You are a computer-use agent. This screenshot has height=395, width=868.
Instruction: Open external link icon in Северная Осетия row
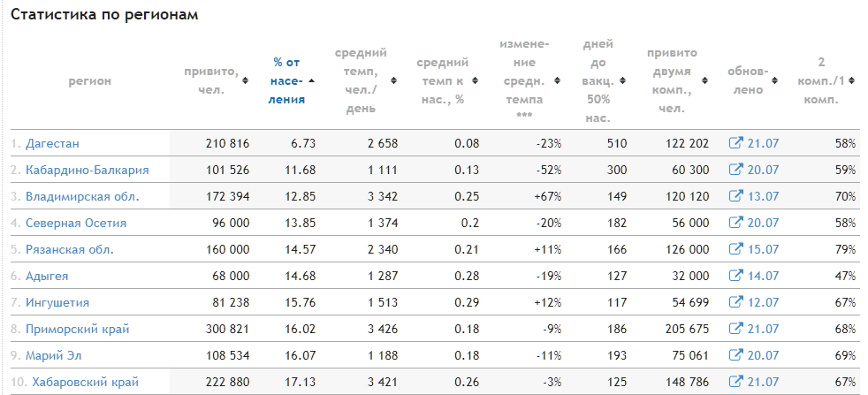(735, 223)
